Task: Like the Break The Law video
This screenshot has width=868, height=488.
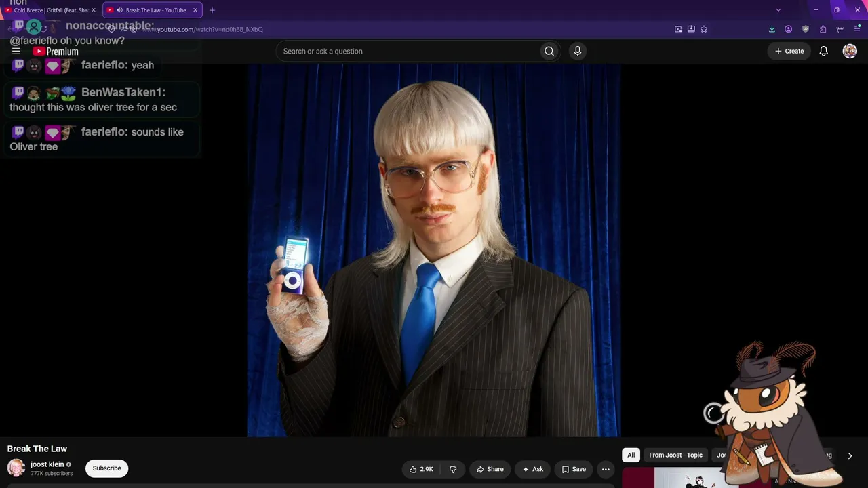Action: [420, 469]
